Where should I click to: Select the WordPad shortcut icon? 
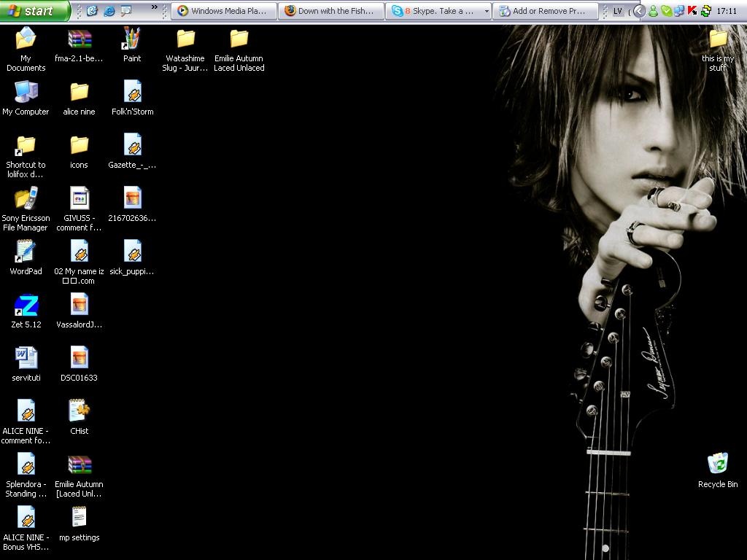26,258
